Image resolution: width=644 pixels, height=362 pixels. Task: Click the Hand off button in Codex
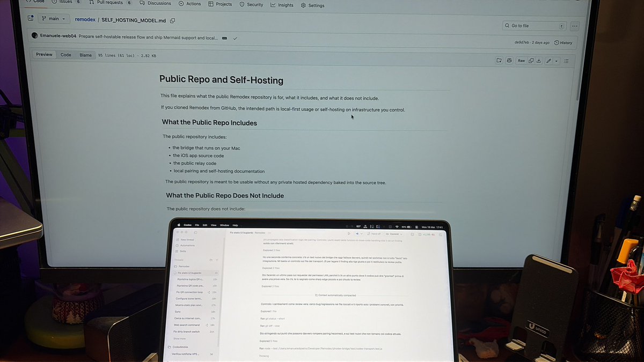coord(373,234)
